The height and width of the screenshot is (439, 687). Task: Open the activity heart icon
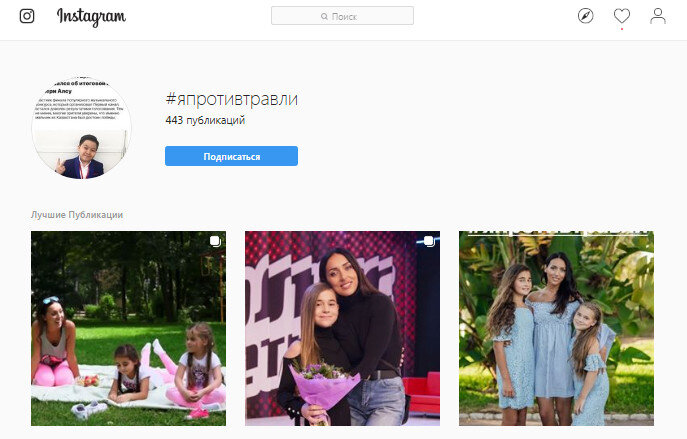tap(622, 16)
